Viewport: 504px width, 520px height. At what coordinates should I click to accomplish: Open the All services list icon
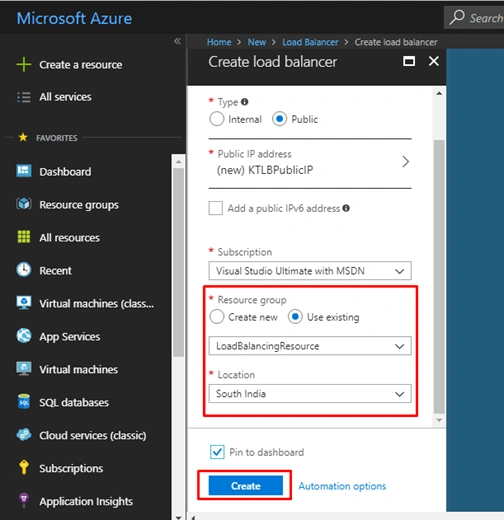(x=24, y=97)
